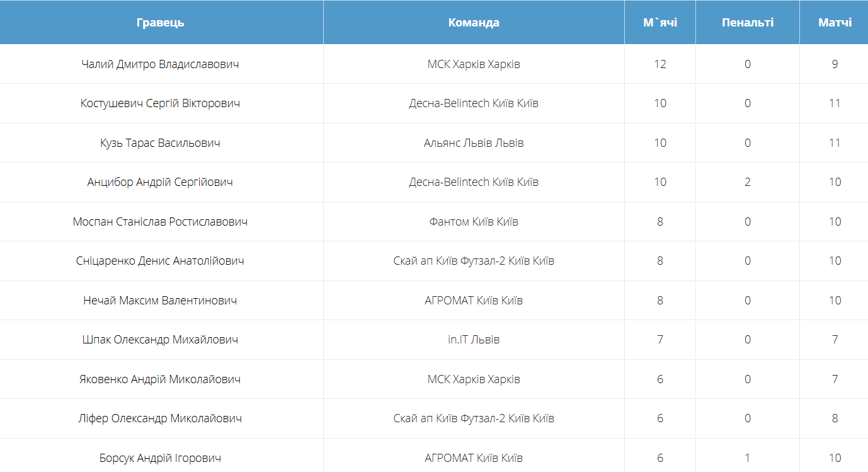Image resolution: width=868 pixels, height=472 pixels.
Task: Click the Матчі column header
Action: click(x=835, y=23)
